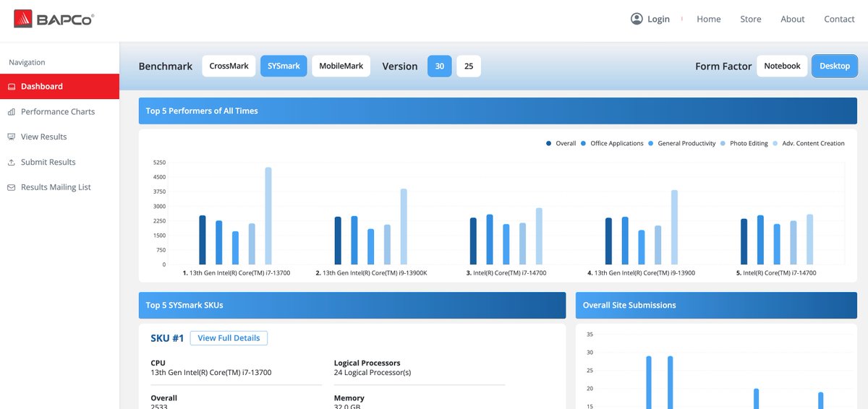Click the '5. Intel(R) Core(TM) i7-14700' label

tap(777, 273)
